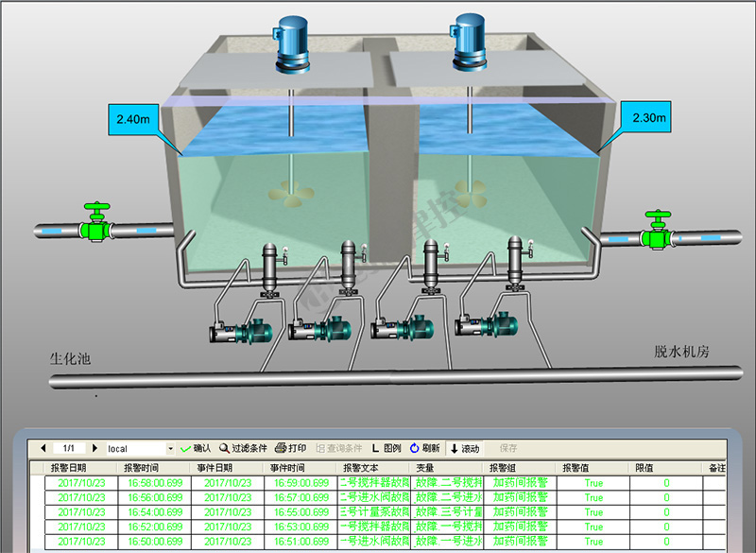Image resolution: width=756 pixels, height=553 pixels.
Task: Click the 确认 confirm button
Action: point(196,448)
